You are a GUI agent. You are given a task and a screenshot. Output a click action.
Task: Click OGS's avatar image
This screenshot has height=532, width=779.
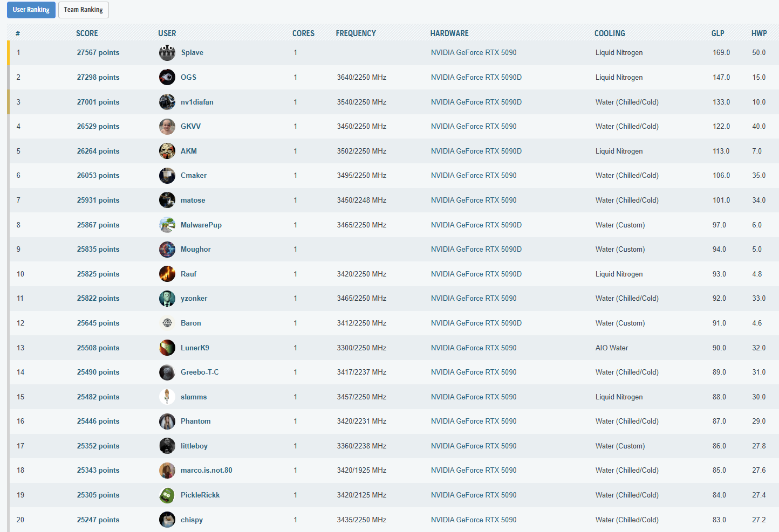167,77
